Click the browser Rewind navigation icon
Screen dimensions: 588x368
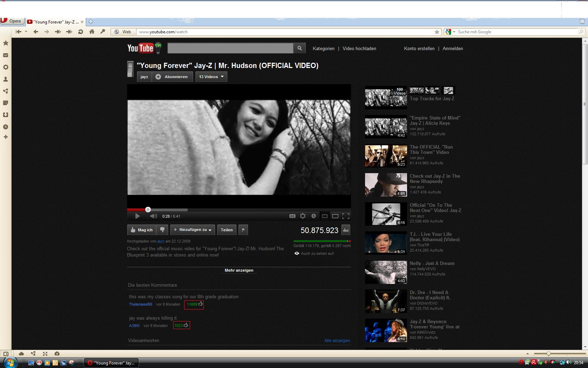click(x=19, y=32)
